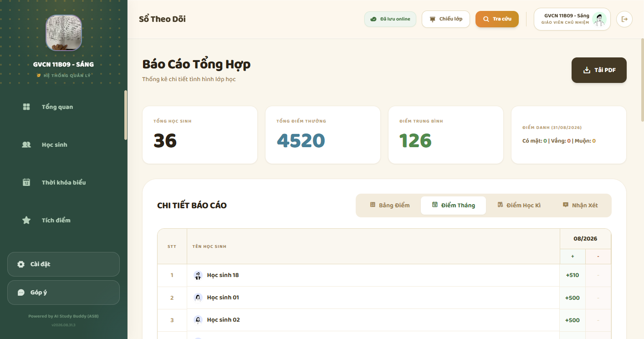Switch to the Nhận Xét tab

[581, 205]
